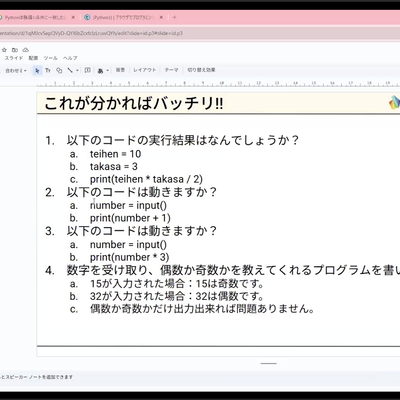
Task: Expand the Line tool dropdown arrow
Action: [x=77, y=71]
